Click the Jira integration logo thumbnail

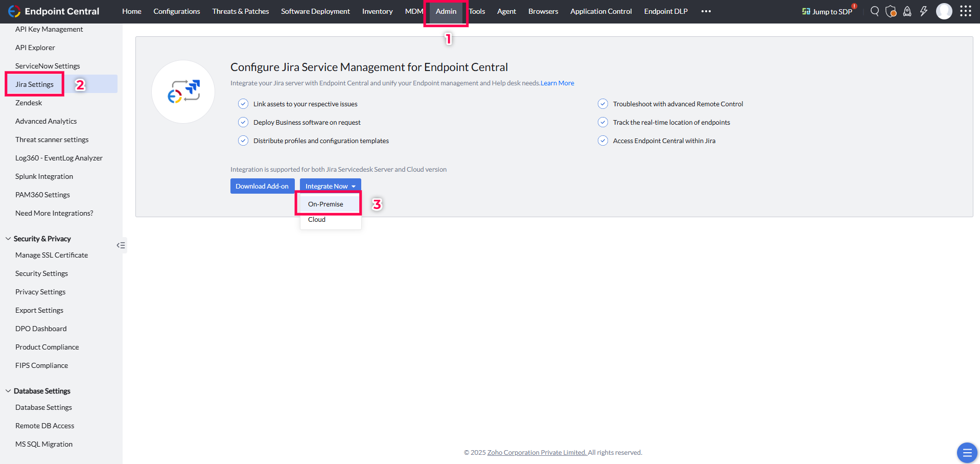(x=183, y=92)
